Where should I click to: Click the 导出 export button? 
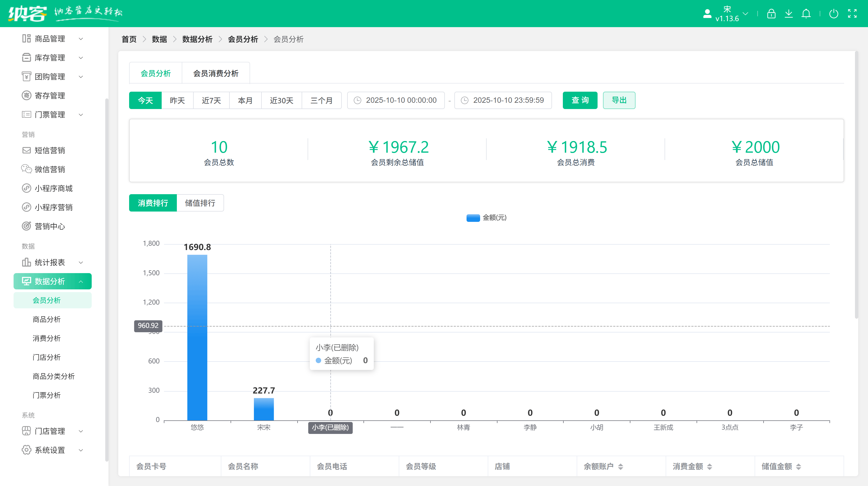619,100
